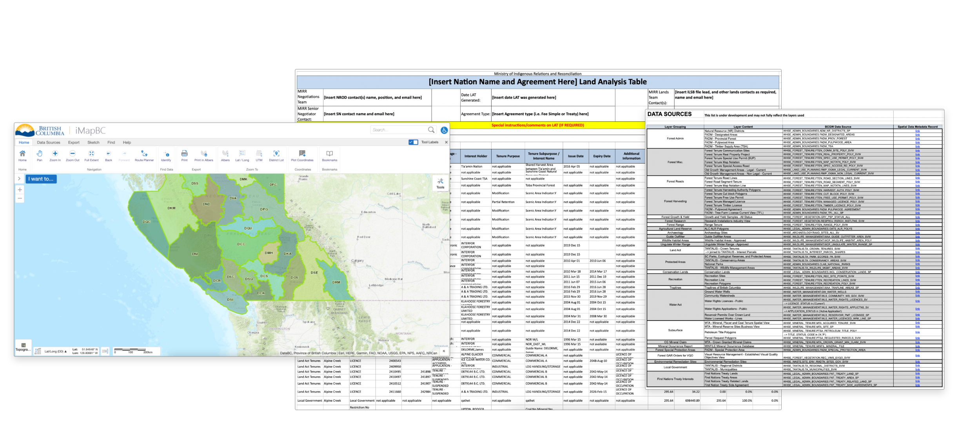Click the accessibility icon beside search
Viewport: 980px width, 441px height.
coord(444,130)
